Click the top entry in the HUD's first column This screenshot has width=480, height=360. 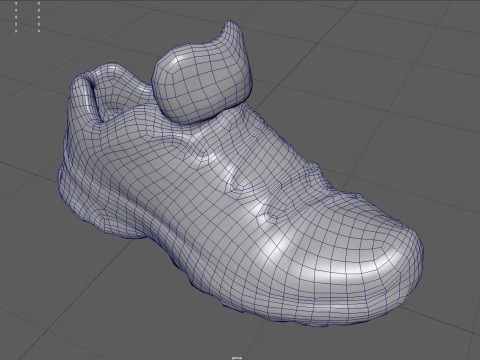(x=16, y=3)
